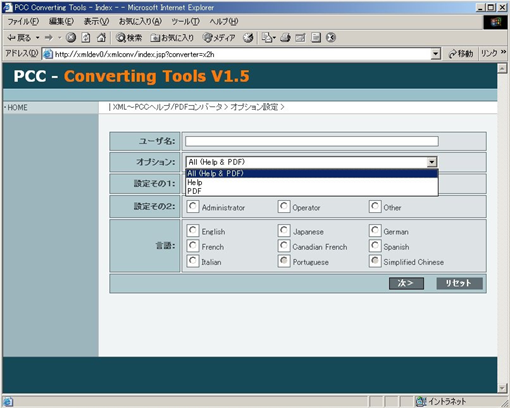Select the Other radio button
510x408 pixels.
pos(375,207)
